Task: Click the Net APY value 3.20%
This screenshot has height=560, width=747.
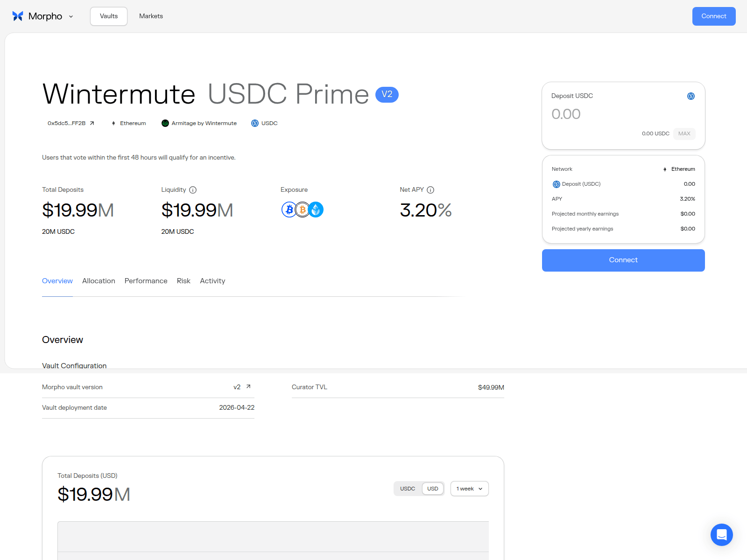Action: click(x=426, y=210)
